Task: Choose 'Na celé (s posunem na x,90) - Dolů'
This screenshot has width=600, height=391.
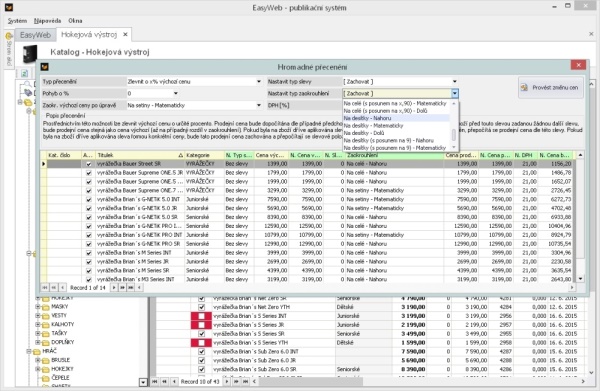Action: (396, 111)
